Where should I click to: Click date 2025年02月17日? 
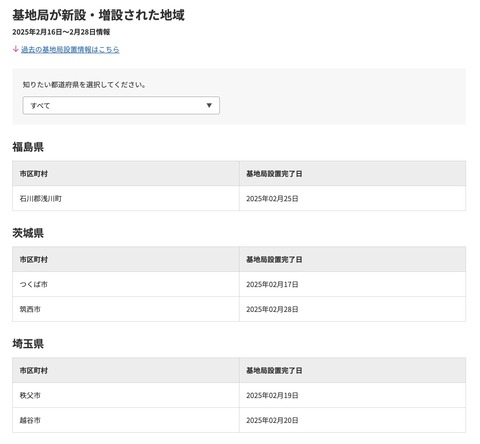point(272,284)
